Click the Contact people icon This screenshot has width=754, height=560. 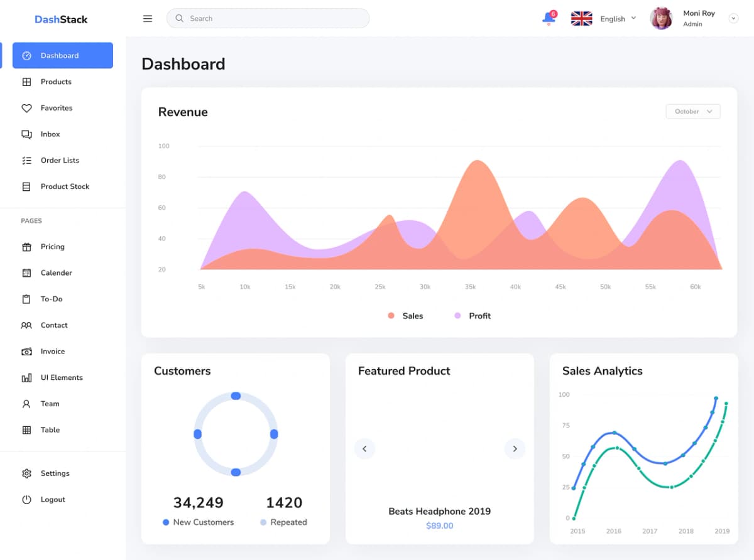pyautogui.click(x=26, y=326)
